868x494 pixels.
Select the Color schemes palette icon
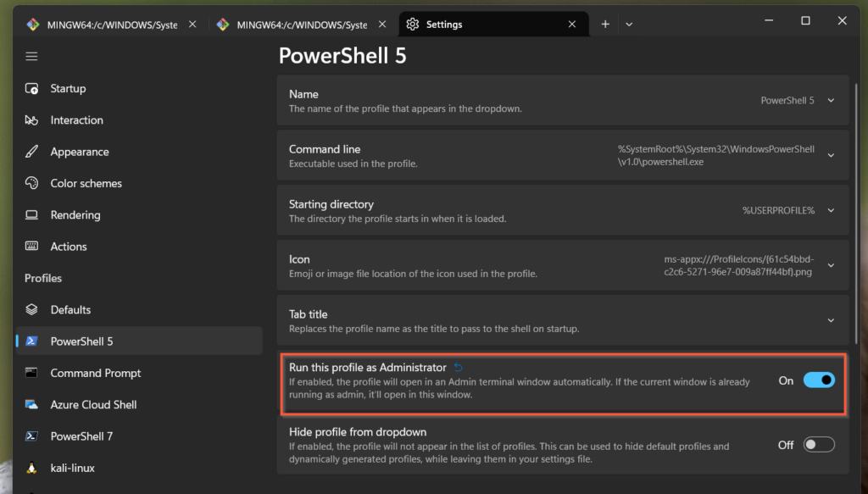point(31,183)
